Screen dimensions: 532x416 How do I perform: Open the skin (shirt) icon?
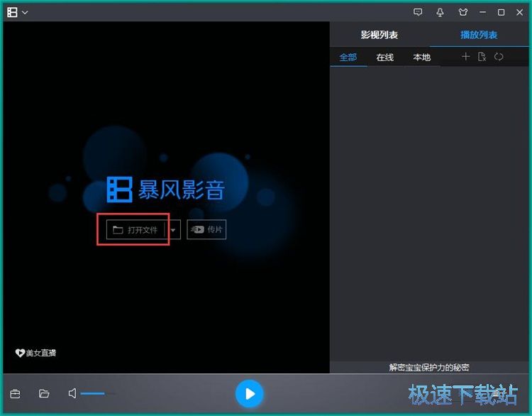click(x=462, y=12)
